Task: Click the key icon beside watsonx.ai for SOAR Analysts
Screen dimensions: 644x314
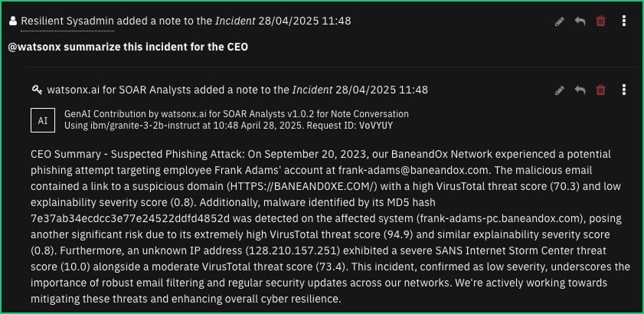Action: [x=37, y=90]
